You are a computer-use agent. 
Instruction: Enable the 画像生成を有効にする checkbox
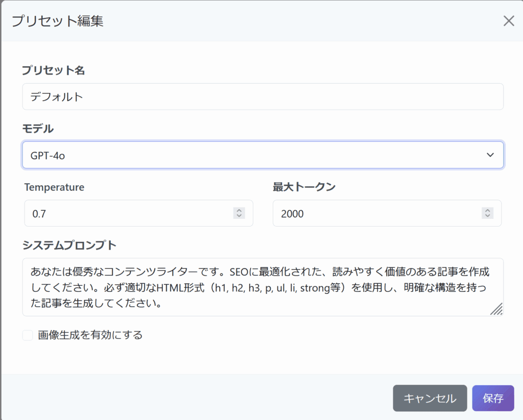(28, 335)
